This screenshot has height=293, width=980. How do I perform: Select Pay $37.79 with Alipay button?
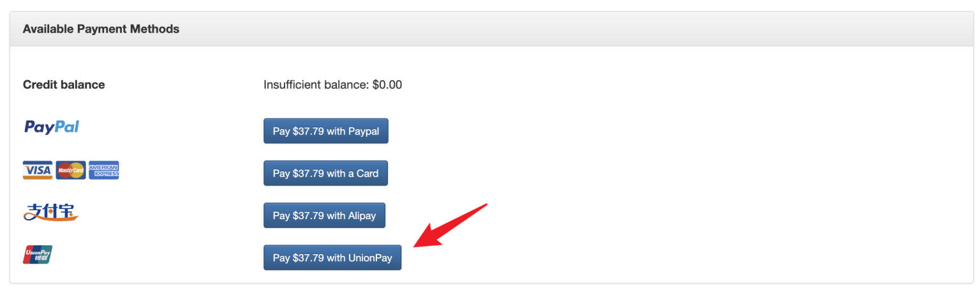[324, 215]
